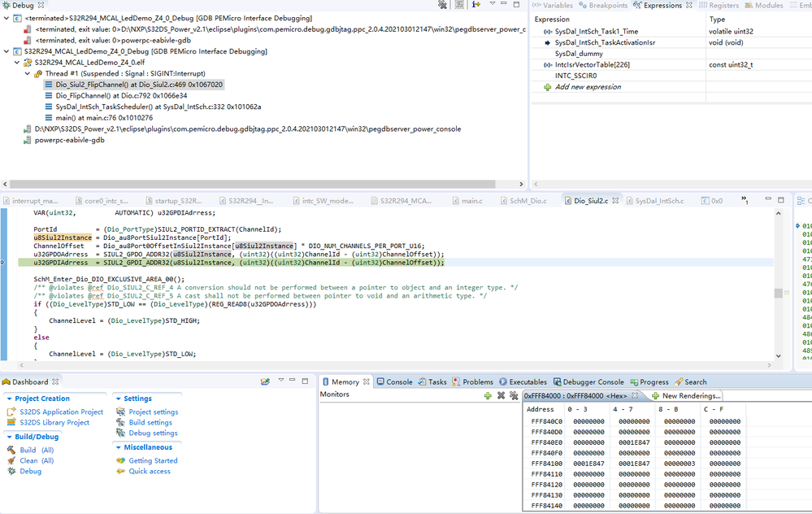Click Remove All Terminated Launches icon in Debug view
This screenshot has width=812, height=514.
click(x=442, y=5)
